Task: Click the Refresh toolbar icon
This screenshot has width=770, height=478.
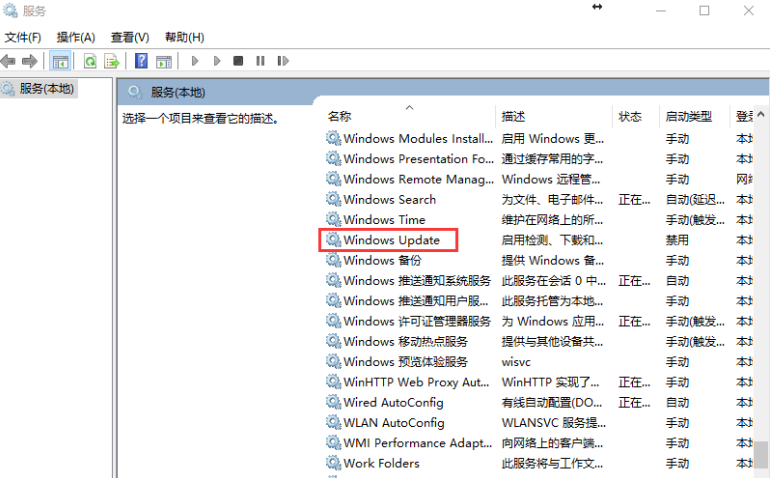Action: pyautogui.click(x=90, y=61)
